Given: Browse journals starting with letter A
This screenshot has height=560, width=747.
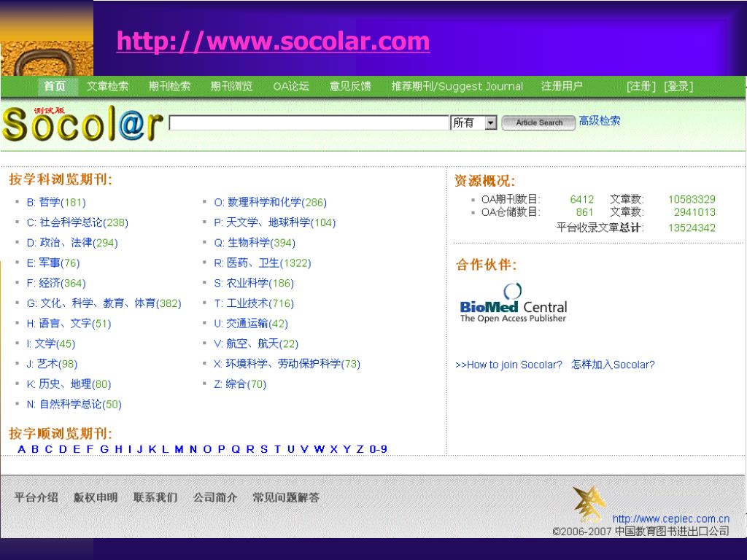Looking at the screenshot, I should pyautogui.click(x=21, y=449).
